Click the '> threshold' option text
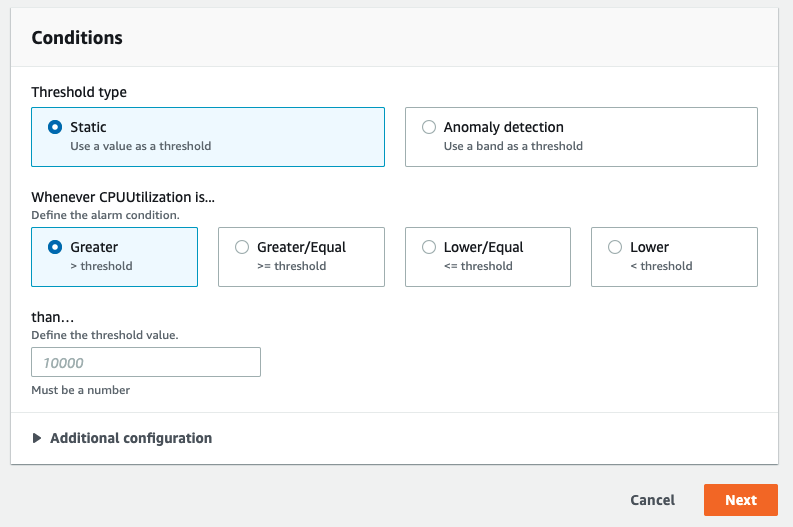This screenshot has height=527, width=793. (x=101, y=266)
